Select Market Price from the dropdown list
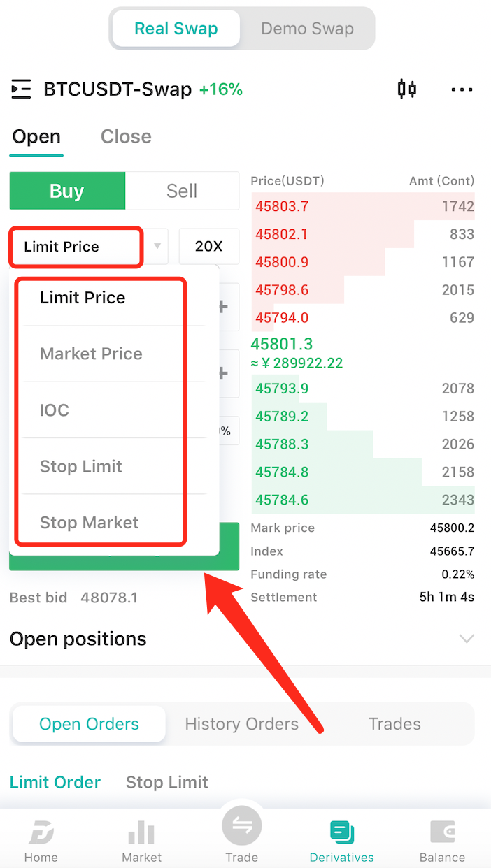The image size is (491, 868). click(x=91, y=354)
